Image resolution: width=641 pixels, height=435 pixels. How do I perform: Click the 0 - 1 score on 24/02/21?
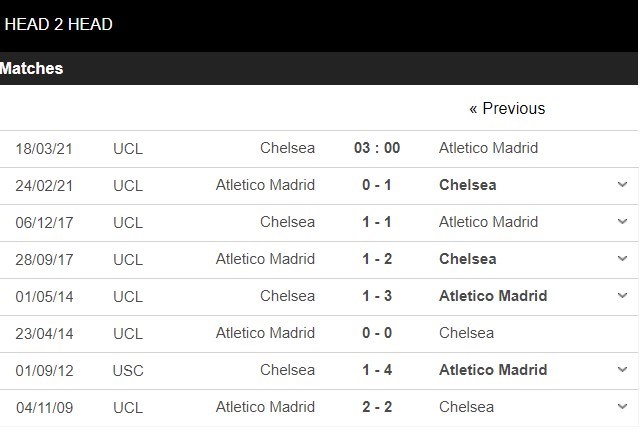pos(377,185)
